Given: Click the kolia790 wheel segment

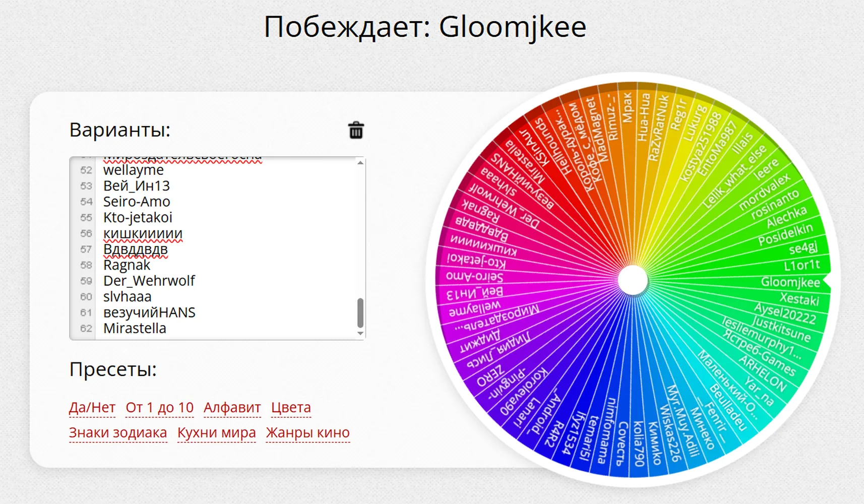Looking at the screenshot, I should [639, 444].
